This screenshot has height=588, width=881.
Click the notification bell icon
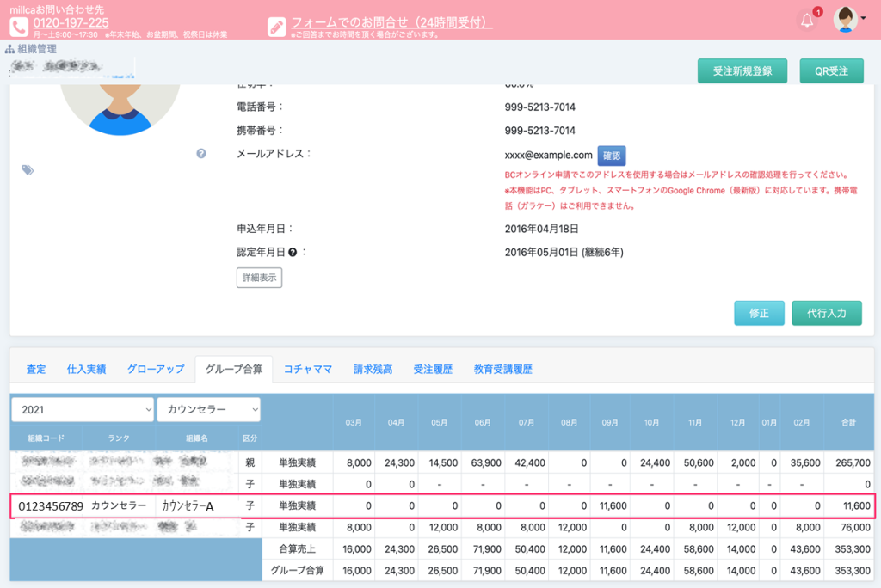click(x=807, y=20)
